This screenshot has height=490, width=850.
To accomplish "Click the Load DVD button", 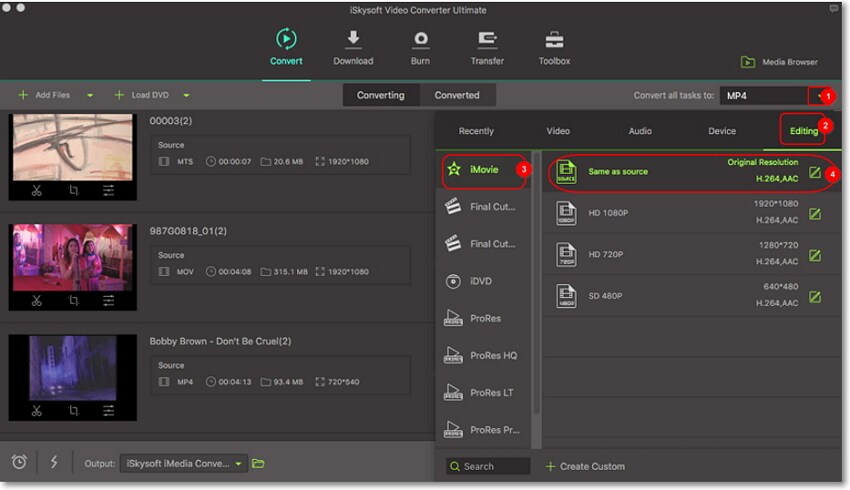I will click(x=142, y=95).
